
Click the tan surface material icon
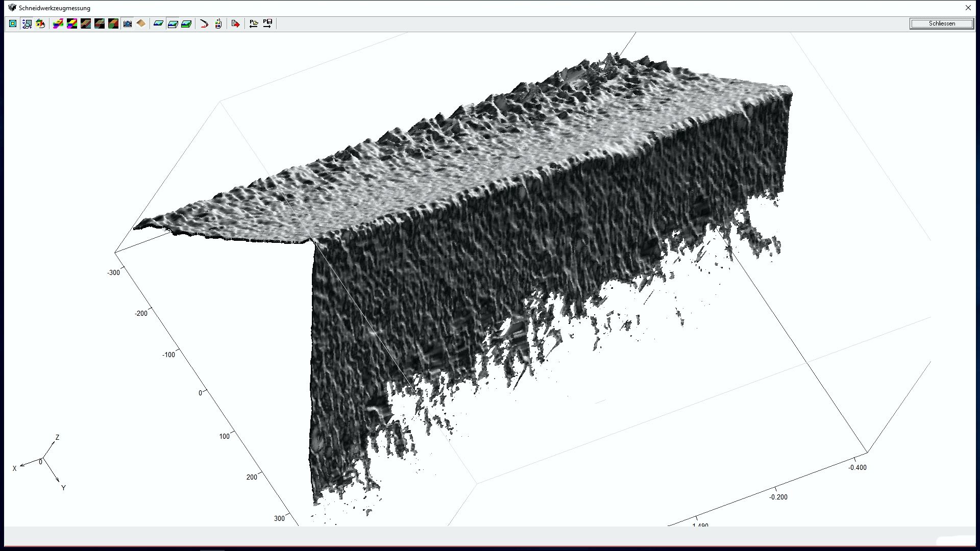(x=141, y=23)
